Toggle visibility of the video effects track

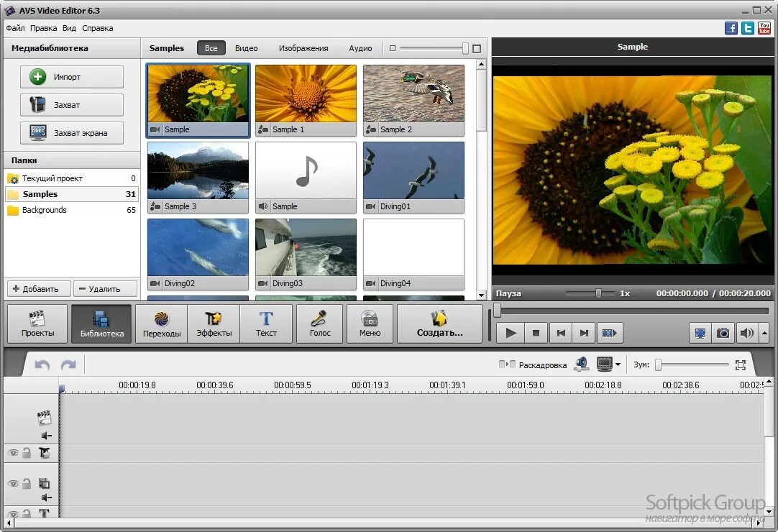pyautogui.click(x=12, y=453)
